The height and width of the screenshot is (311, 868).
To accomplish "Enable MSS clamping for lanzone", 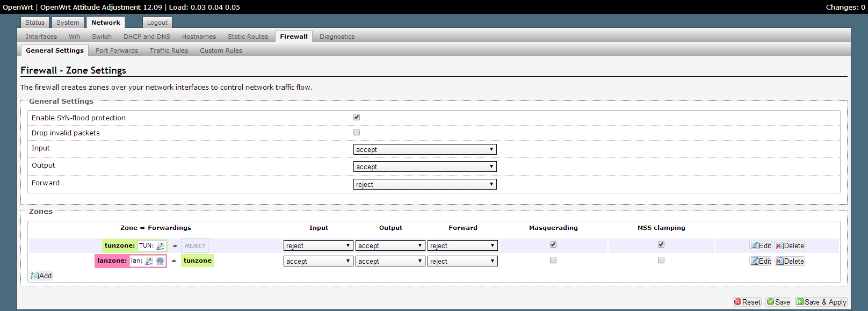I will (x=661, y=260).
